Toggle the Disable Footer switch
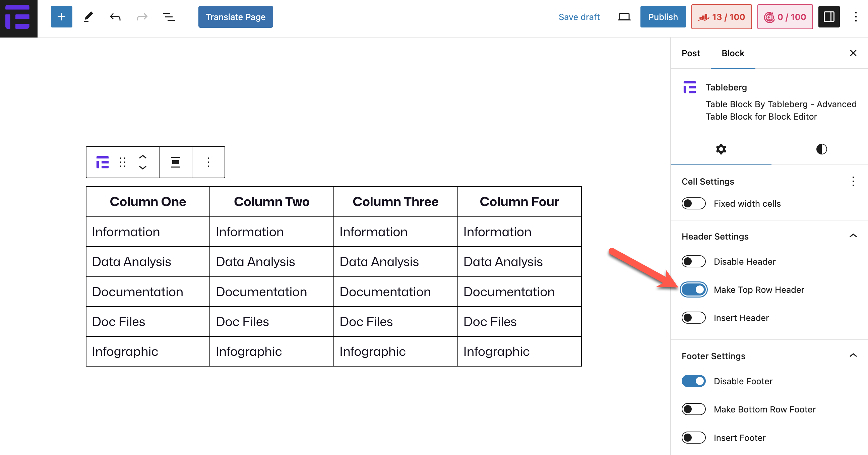This screenshot has width=868, height=455. click(x=693, y=381)
